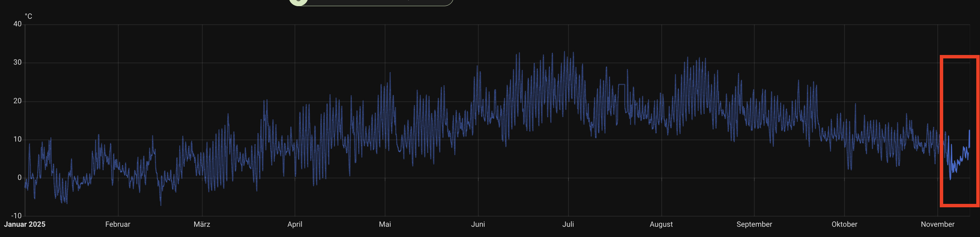Click the 0 value on the y-axis
980x237 pixels.
[19, 178]
